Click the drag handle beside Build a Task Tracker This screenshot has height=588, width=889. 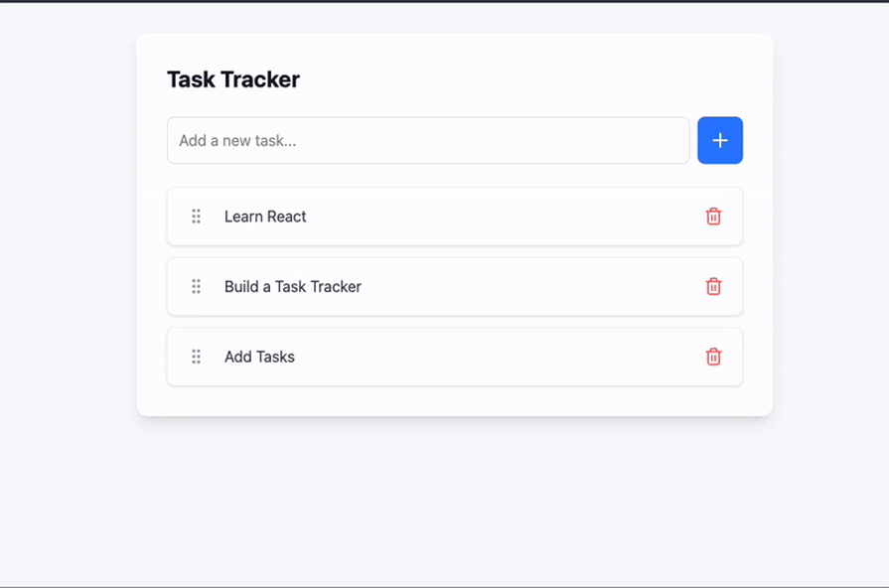196,286
